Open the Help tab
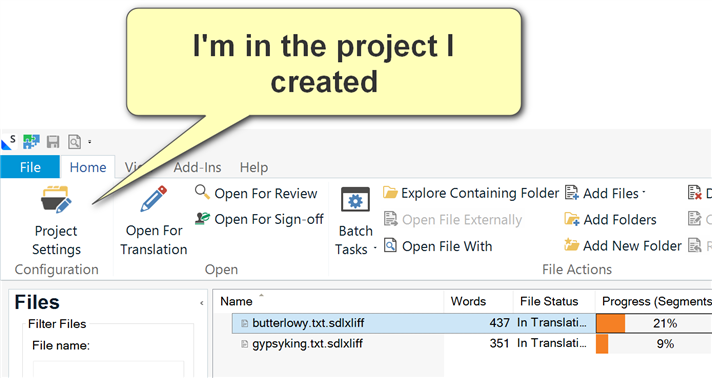This screenshot has height=378, width=712. (x=254, y=167)
